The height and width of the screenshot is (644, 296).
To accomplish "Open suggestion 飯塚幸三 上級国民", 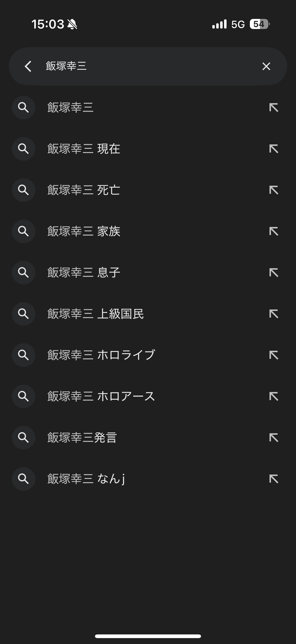I will (x=95, y=314).
